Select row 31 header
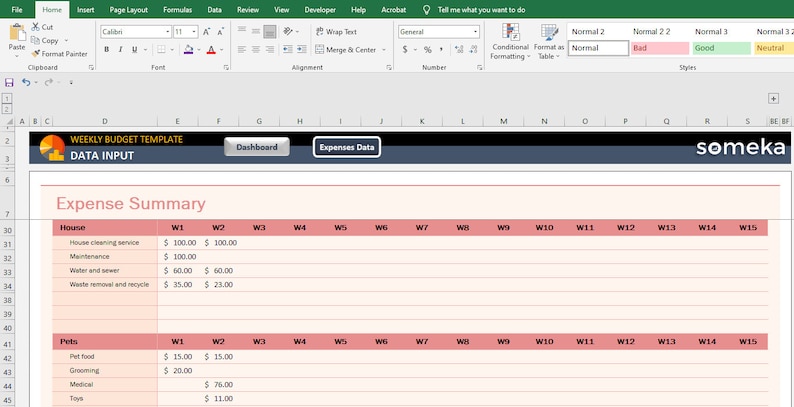This screenshot has width=794, height=407. tap(8, 244)
